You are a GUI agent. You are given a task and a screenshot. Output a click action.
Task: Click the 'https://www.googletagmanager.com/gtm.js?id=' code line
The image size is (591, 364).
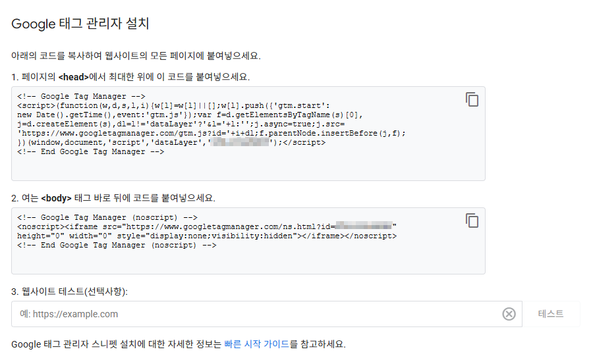(211, 133)
